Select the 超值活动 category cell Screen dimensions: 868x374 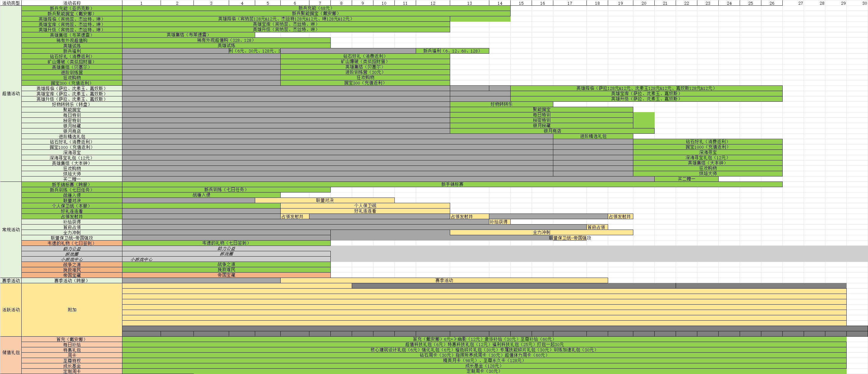pyautogui.click(x=11, y=93)
